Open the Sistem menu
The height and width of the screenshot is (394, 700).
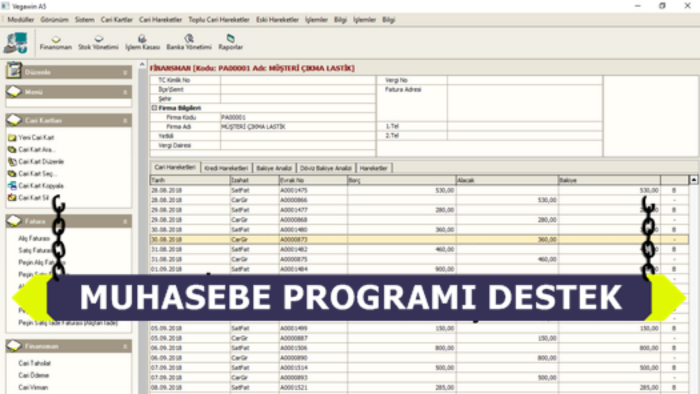coord(84,20)
